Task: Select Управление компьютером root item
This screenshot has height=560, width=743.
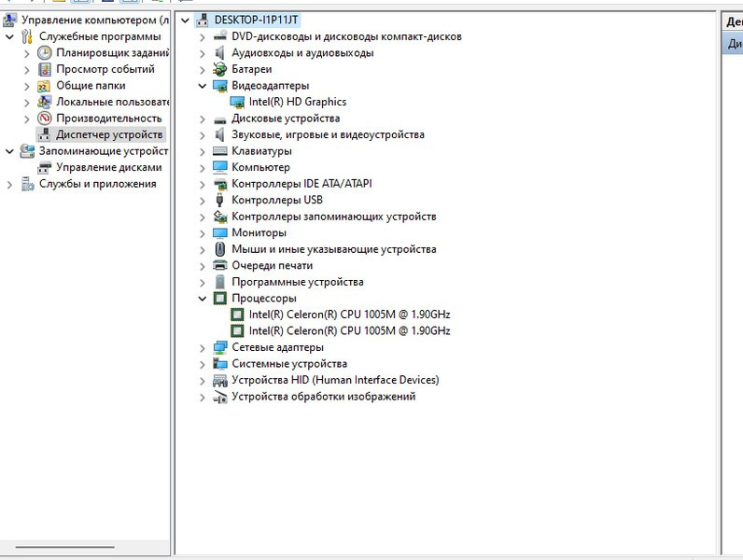Action: [x=95, y=20]
